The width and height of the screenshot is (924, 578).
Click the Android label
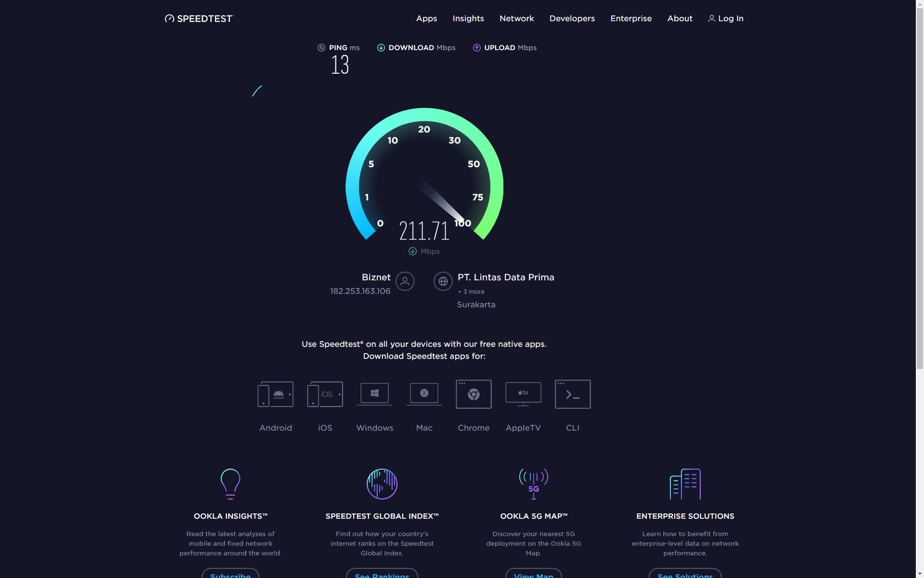point(276,428)
